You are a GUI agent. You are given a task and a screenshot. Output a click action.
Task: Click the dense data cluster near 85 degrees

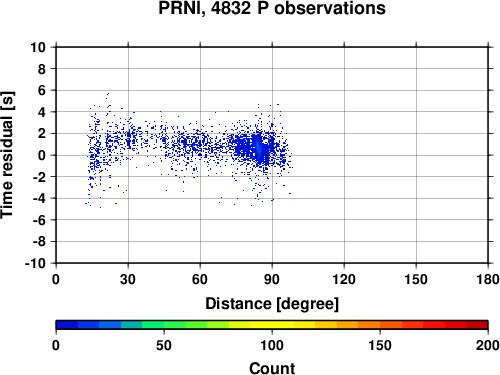point(259,148)
